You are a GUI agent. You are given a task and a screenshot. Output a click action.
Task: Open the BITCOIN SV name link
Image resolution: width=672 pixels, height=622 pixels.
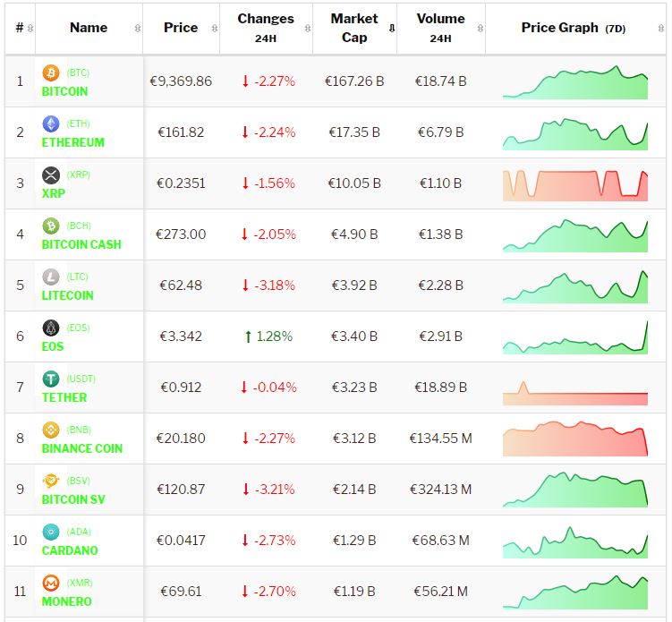tap(73, 499)
